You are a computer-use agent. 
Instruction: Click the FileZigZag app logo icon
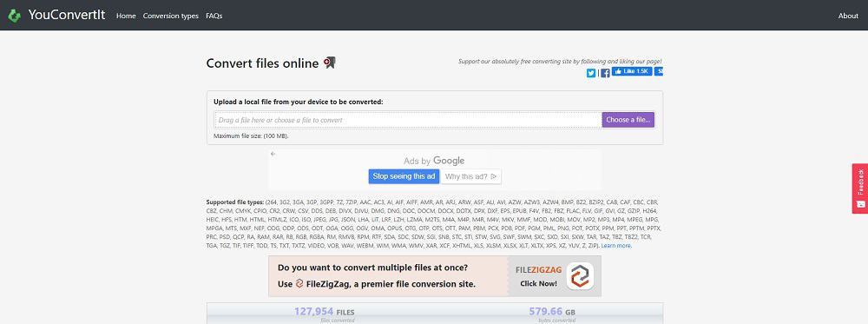[x=580, y=276]
